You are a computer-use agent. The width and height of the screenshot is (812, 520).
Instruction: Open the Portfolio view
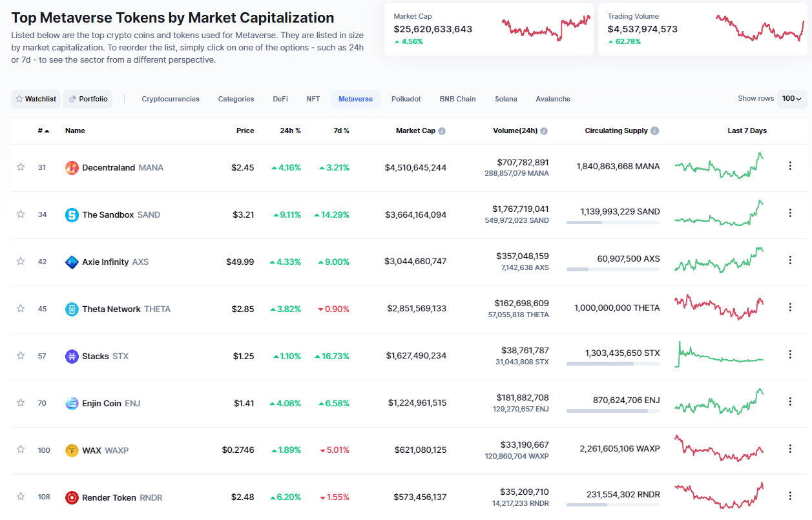tap(87, 99)
